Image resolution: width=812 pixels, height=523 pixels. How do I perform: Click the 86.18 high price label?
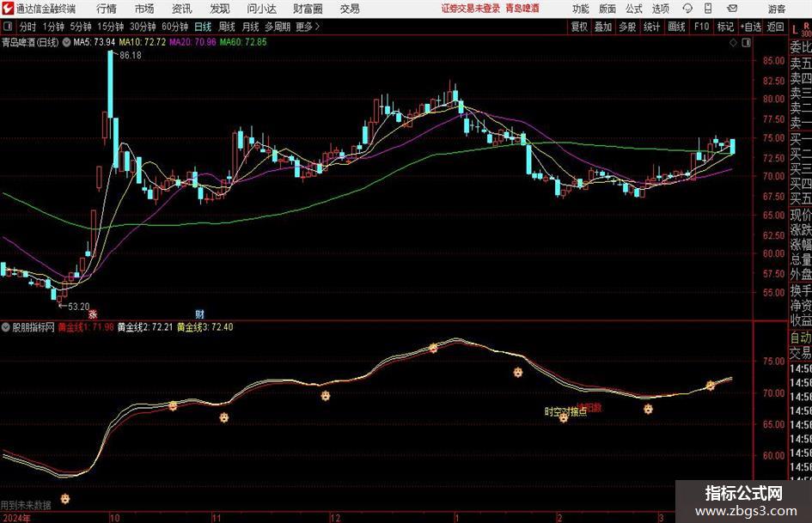click(131, 55)
